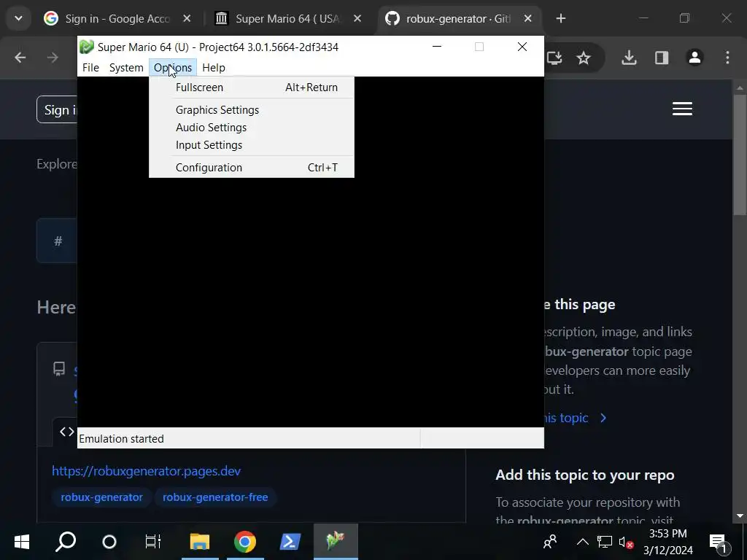
Task: Close the robux-generator GitHub tab
Action: (528, 18)
